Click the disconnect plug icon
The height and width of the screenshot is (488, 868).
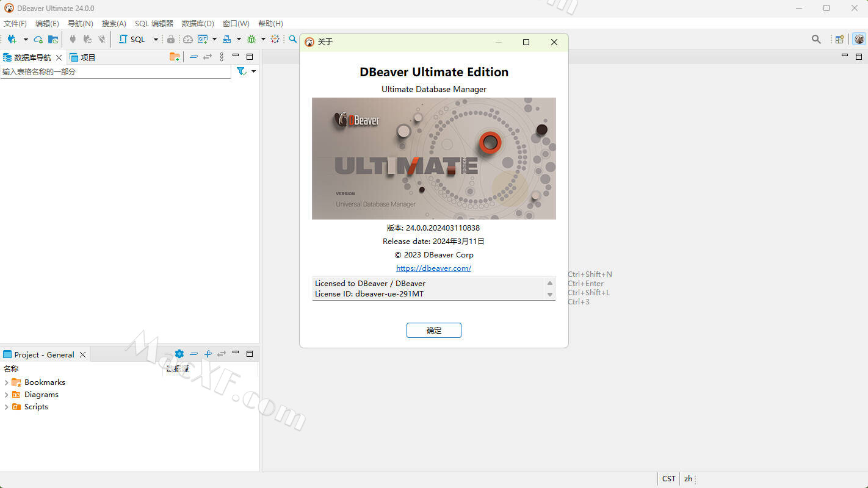click(x=102, y=39)
